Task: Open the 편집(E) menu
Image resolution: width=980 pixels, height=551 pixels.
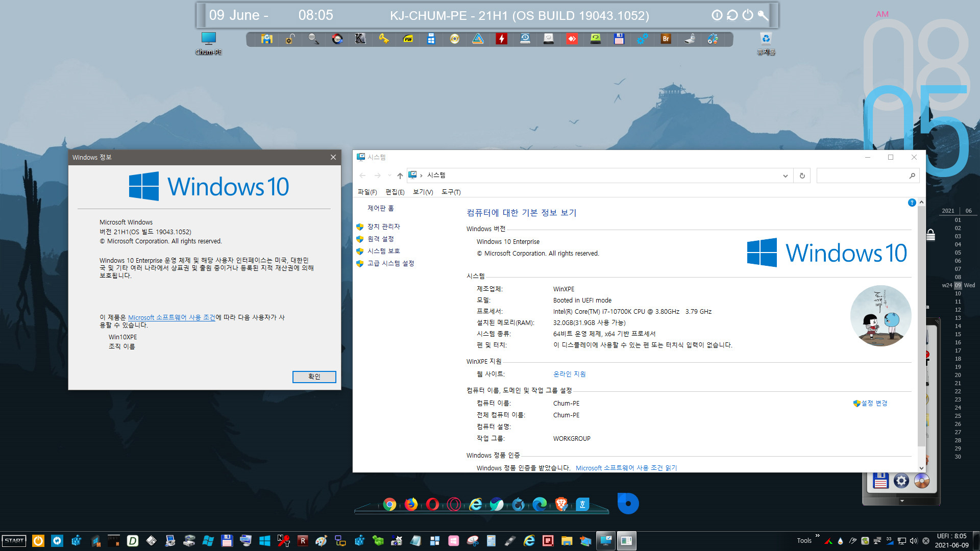Action: point(395,192)
